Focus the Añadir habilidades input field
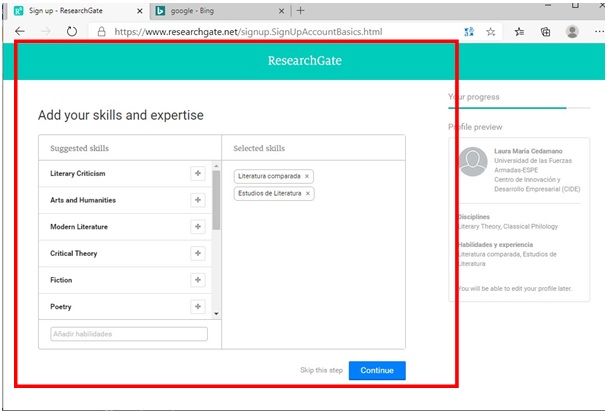This screenshot has width=609, height=411. pyautogui.click(x=128, y=334)
